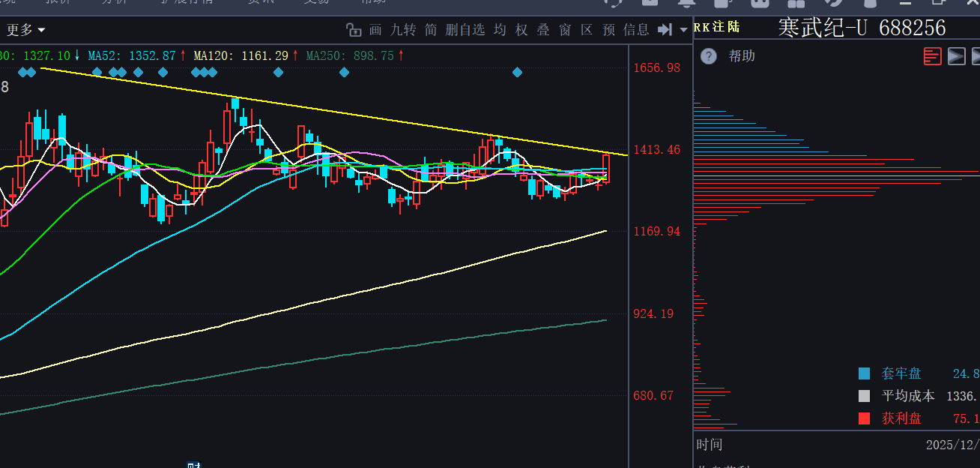The height and width of the screenshot is (468, 980).
Task: Click the 画 drawing tool button
Action: pos(376,30)
